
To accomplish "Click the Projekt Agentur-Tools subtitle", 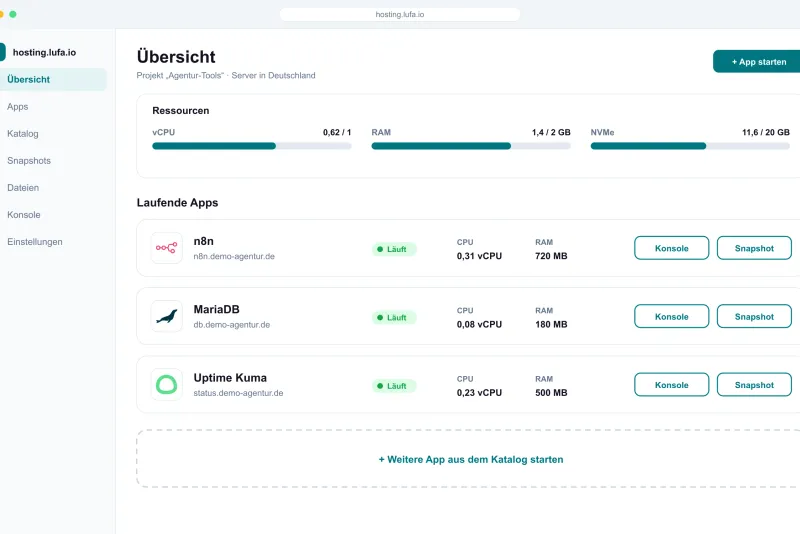I will click(x=226, y=75).
